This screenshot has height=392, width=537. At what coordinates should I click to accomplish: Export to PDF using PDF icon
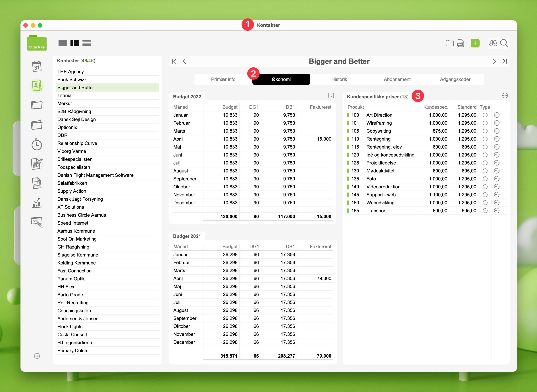click(x=461, y=43)
